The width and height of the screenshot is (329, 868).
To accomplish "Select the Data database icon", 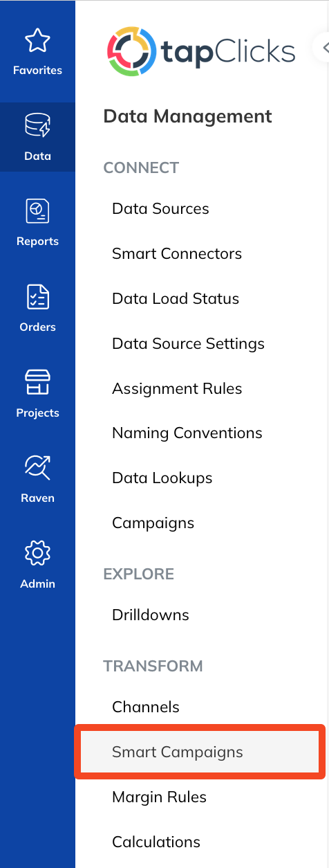I will click(x=37, y=127).
